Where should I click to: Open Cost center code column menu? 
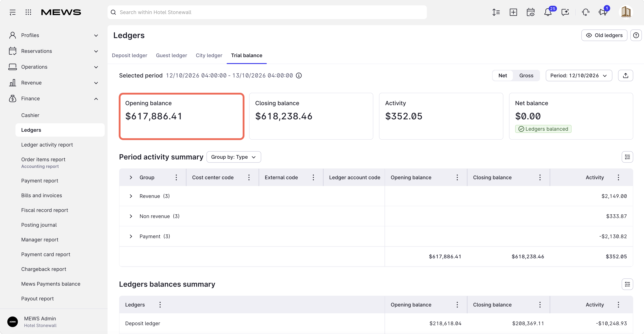point(249,177)
